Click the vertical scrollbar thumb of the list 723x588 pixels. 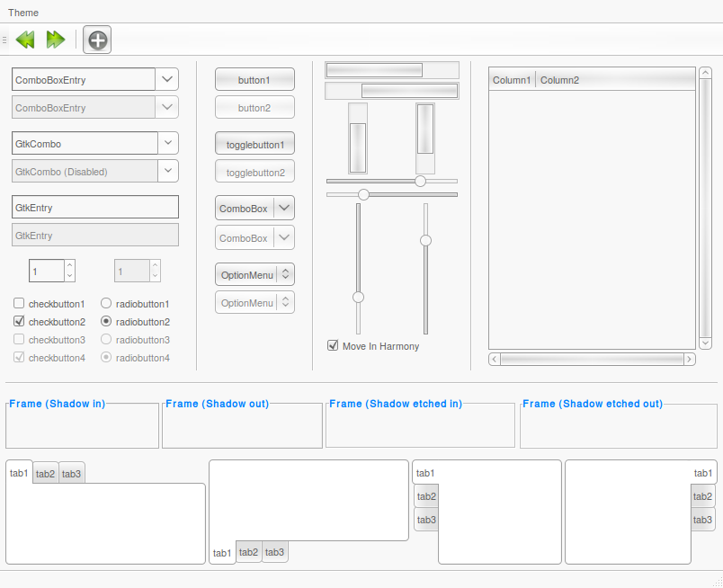click(705, 208)
